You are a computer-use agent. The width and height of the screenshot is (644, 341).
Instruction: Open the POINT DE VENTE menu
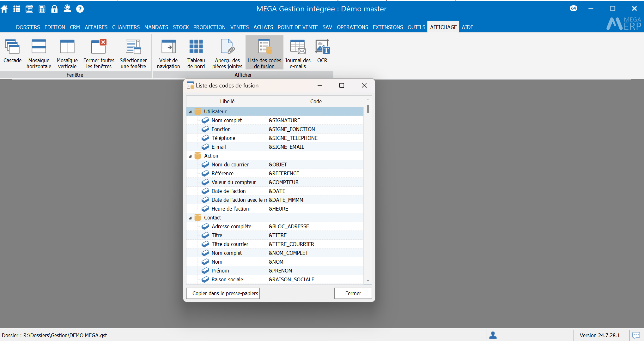(298, 27)
